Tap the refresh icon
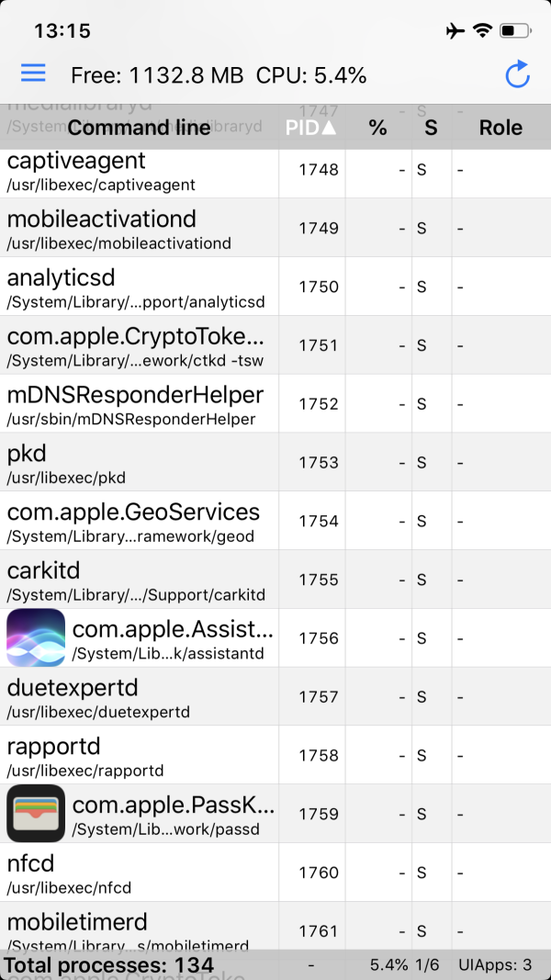 [x=518, y=74]
